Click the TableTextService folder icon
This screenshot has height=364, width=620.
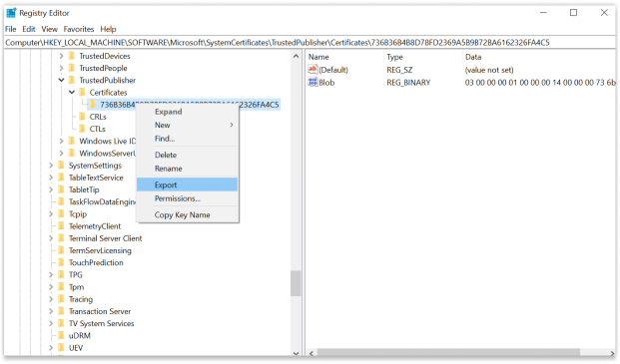click(61, 178)
